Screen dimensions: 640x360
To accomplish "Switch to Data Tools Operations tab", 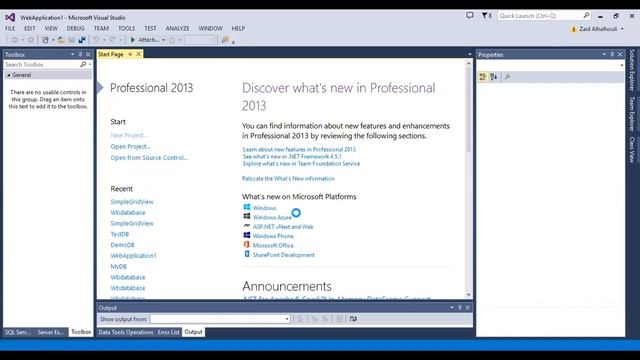I will [x=126, y=332].
